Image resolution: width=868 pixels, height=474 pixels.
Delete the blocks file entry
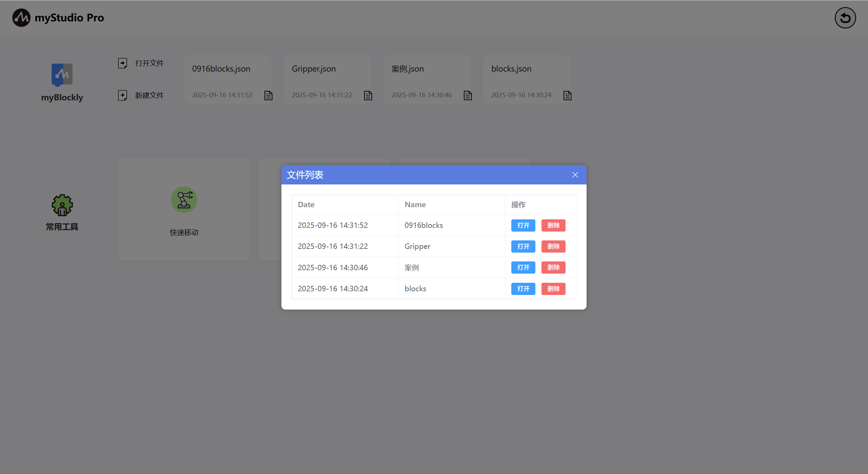point(553,289)
